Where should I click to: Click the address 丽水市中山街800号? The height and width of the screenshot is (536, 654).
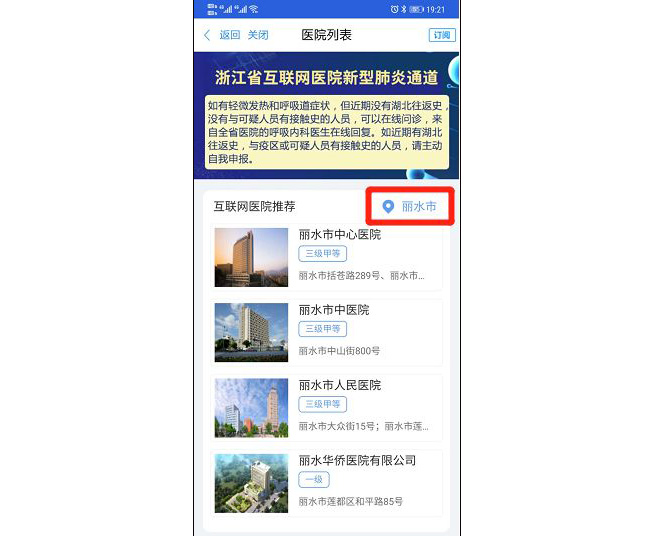click(x=339, y=351)
